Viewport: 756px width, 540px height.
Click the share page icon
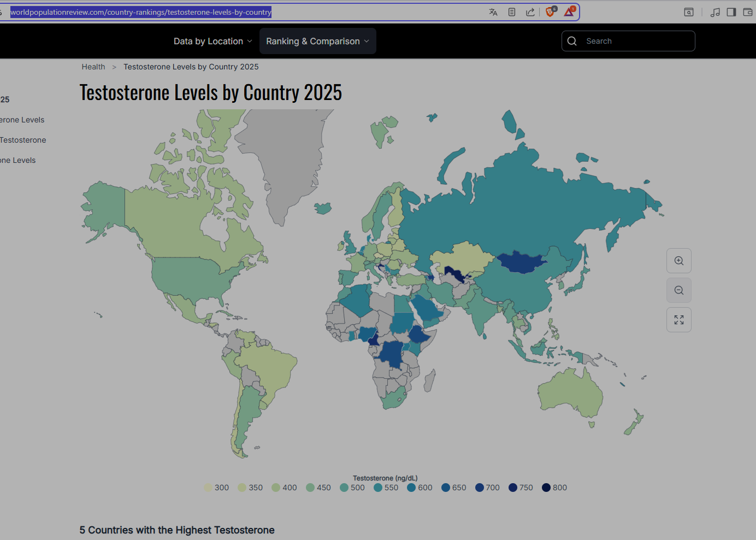[x=530, y=12]
